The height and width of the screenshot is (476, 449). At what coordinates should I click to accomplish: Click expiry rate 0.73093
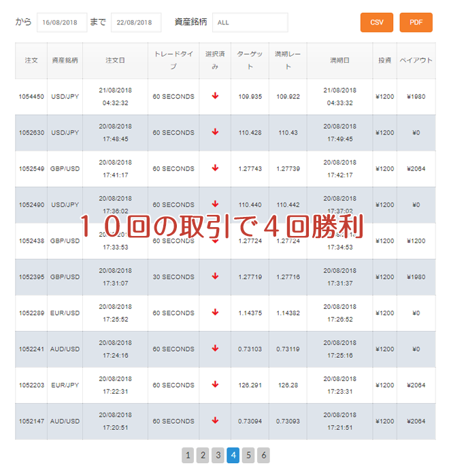click(288, 421)
